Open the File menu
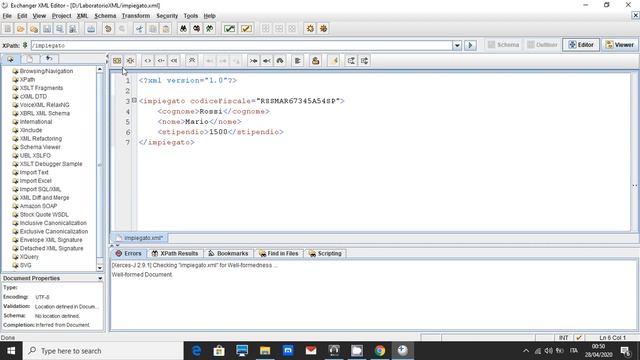Image resolution: width=640 pixels, height=360 pixels. click(x=7, y=16)
